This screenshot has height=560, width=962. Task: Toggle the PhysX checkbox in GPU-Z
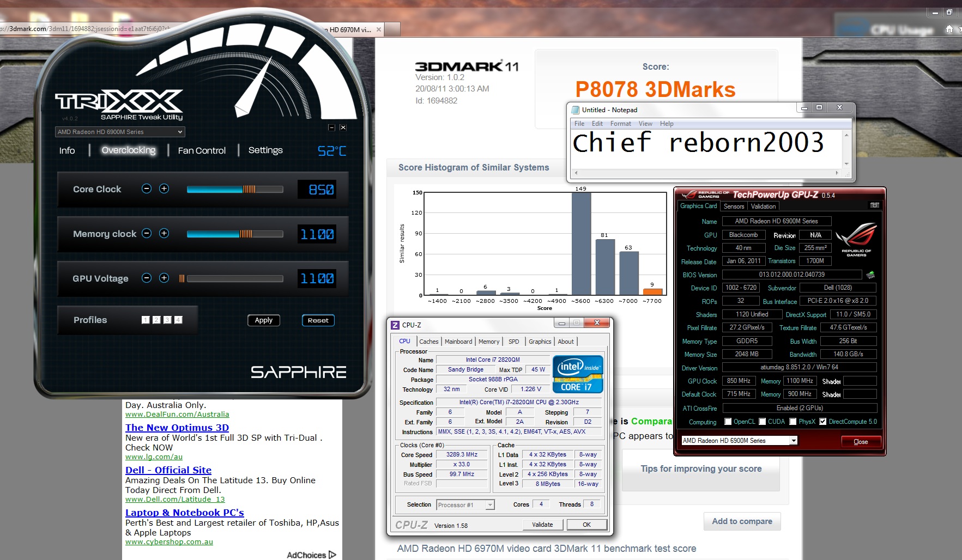click(793, 422)
